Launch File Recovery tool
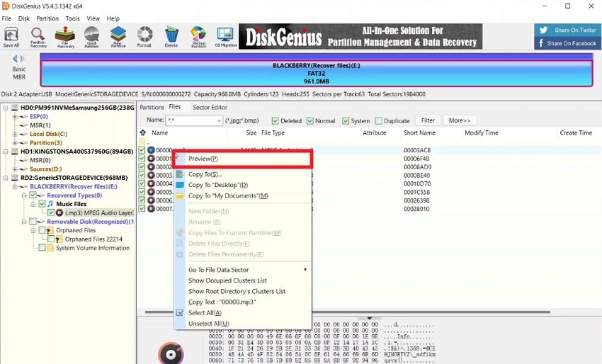This screenshot has height=364, width=602. click(65, 37)
